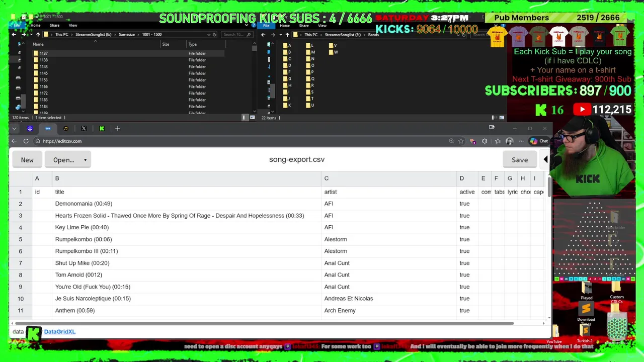Switch to the Kick tab

coord(102,129)
